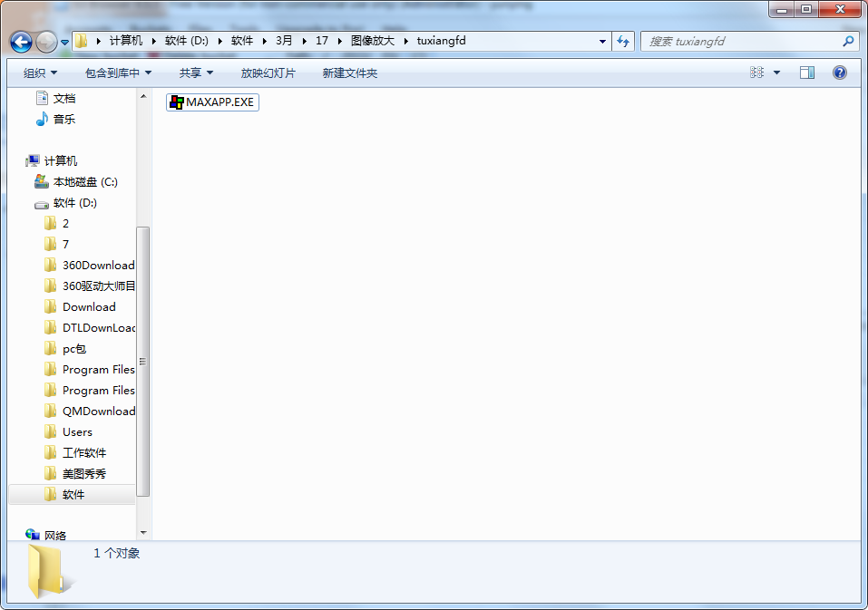Click navigation pane scrollbar up arrow
The height and width of the screenshot is (610, 868).
pyautogui.click(x=143, y=96)
